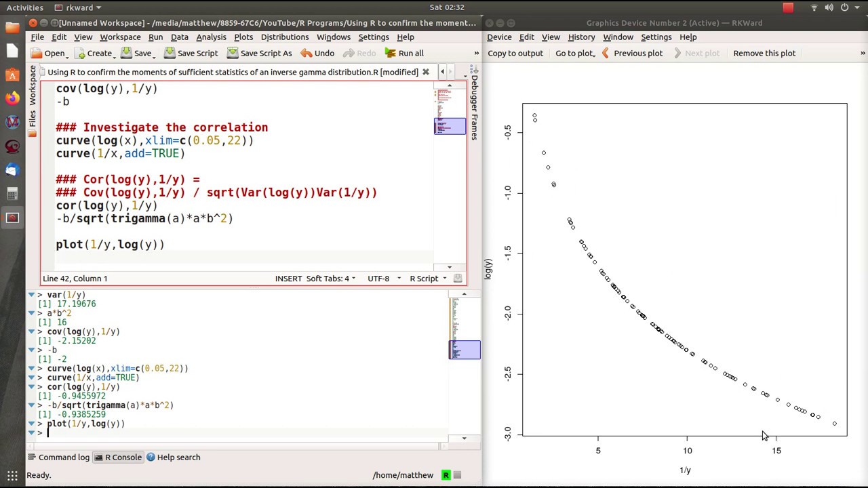
Task: Click the left arrow beside the script tabs
Action: (x=442, y=72)
